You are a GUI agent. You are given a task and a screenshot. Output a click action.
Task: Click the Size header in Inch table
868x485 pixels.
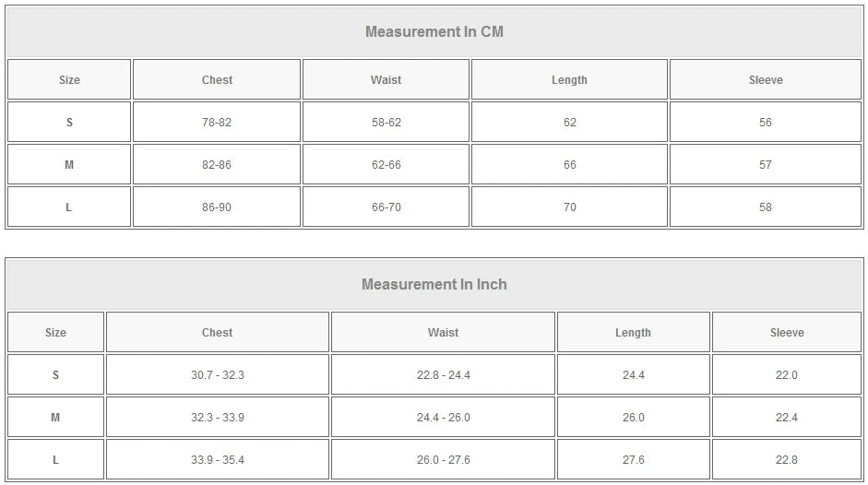pos(55,333)
